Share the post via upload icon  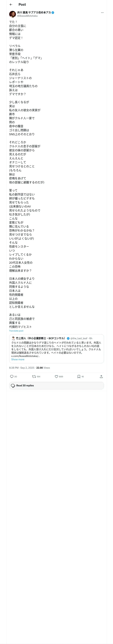101,377
